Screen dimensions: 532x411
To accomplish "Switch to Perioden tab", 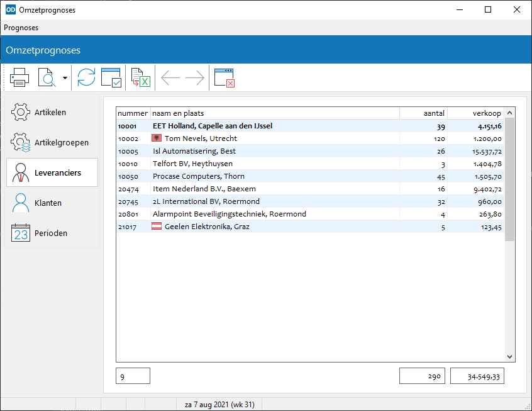I will point(52,233).
